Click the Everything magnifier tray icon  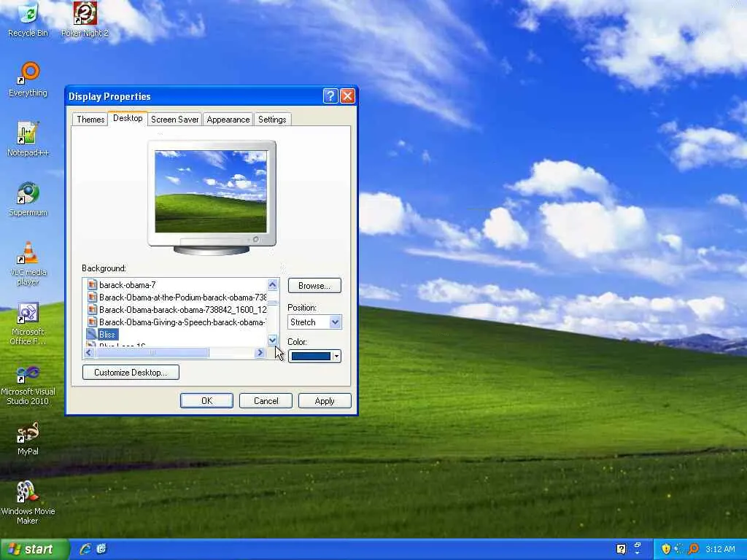coord(693,549)
